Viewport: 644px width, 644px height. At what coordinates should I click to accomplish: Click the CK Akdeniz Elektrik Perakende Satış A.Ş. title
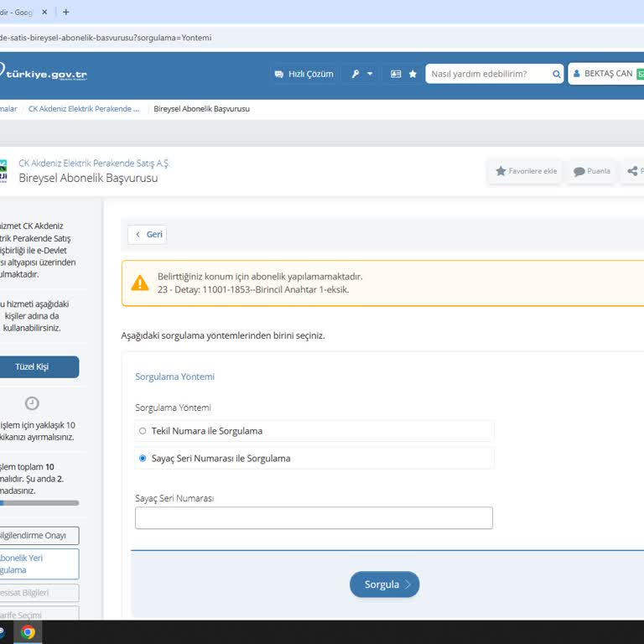[x=94, y=163]
